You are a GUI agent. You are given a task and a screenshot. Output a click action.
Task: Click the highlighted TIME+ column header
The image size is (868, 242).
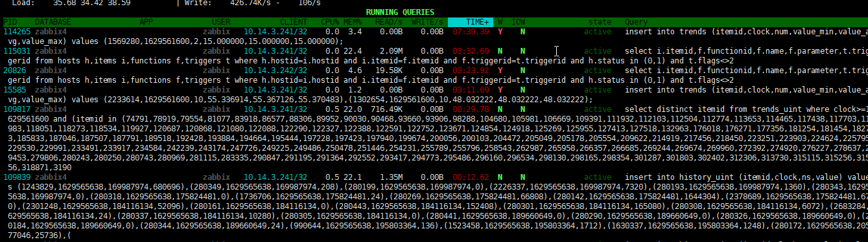(x=469, y=22)
